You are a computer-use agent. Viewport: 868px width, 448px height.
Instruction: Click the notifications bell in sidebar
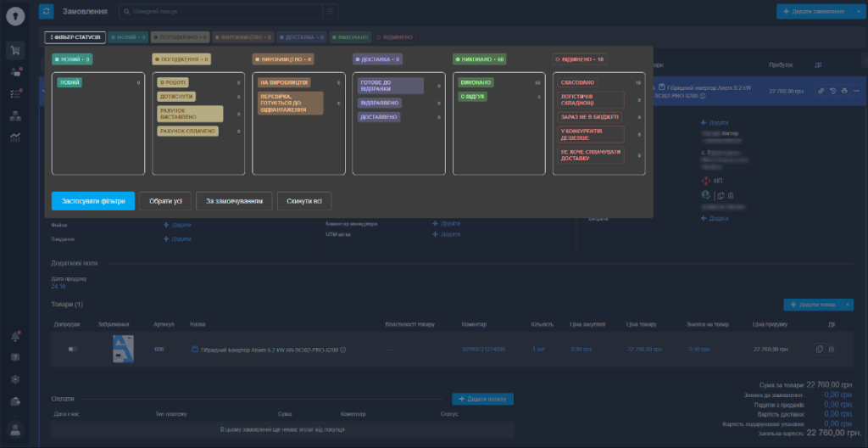15,337
